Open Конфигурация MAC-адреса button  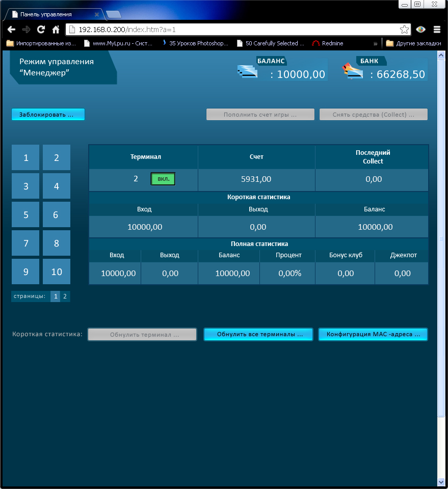(x=373, y=335)
